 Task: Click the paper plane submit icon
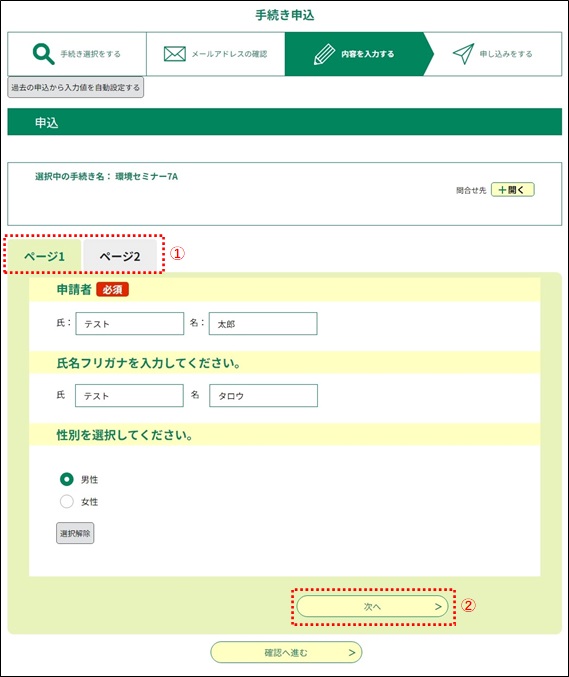(x=463, y=54)
